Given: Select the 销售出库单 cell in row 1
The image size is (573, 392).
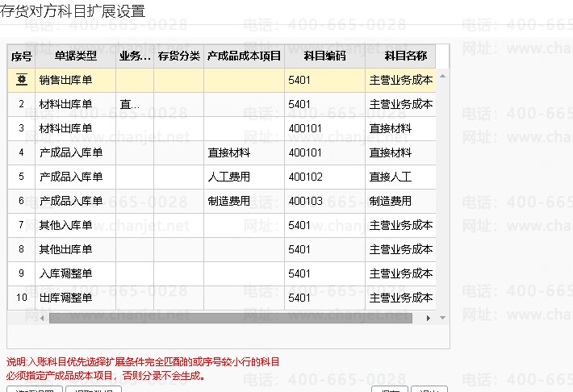Looking at the screenshot, I should click(75, 80).
